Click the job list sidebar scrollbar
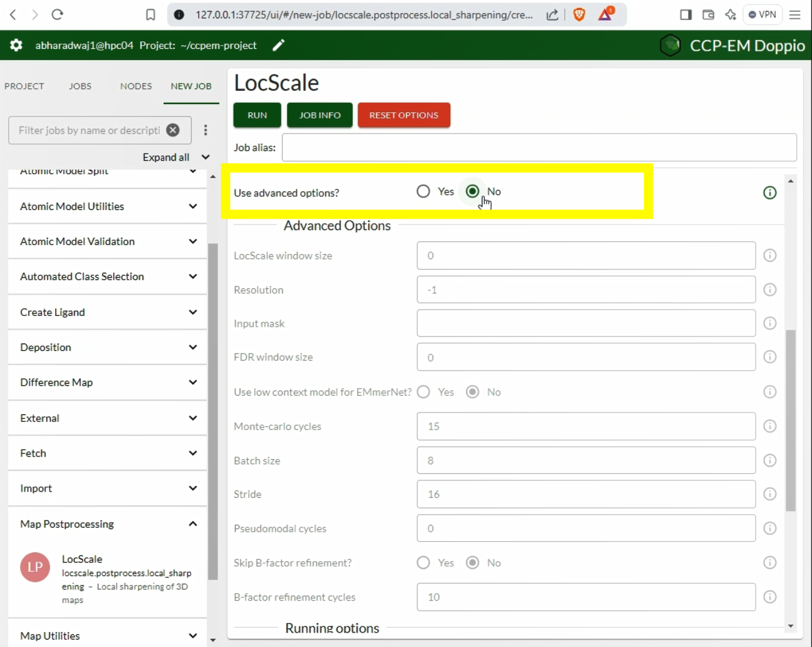The image size is (812, 647). [x=213, y=411]
